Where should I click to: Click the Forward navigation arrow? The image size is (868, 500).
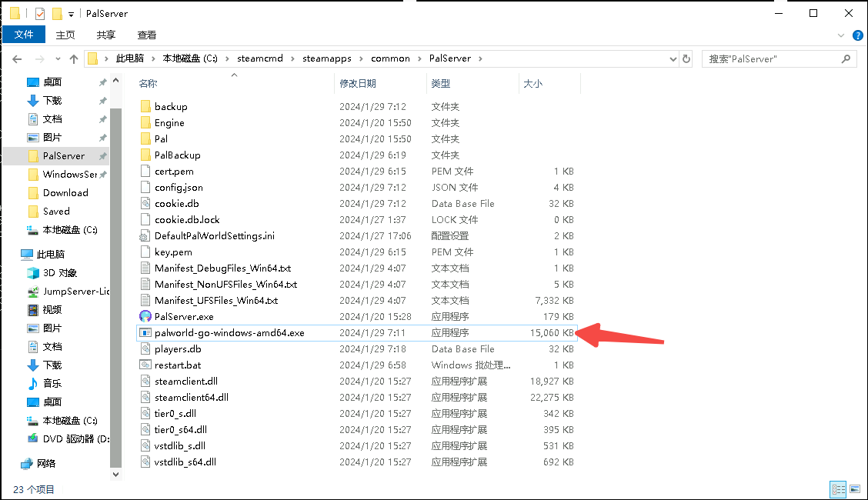pyautogui.click(x=39, y=58)
